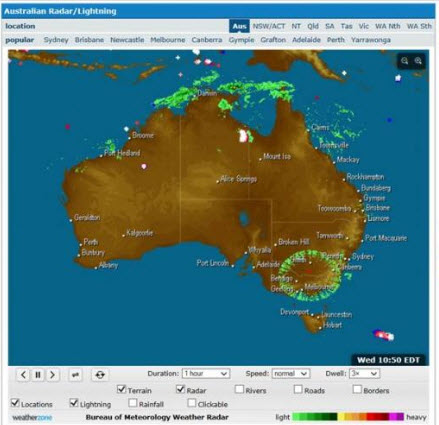Step back to previous radar frame
The height and width of the screenshot is (425, 439).
point(23,375)
